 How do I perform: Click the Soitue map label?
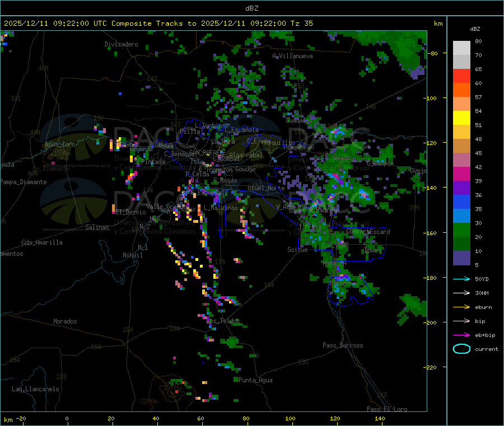(x=297, y=250)
